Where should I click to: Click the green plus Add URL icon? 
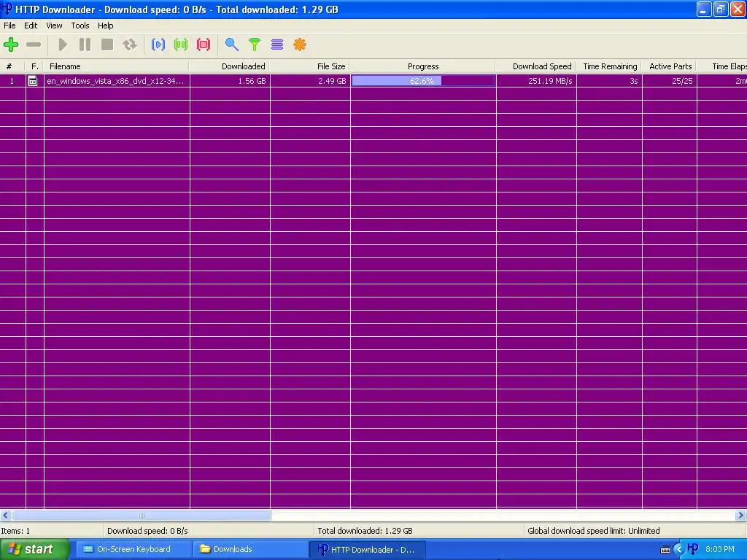click(x=11, y=44)
